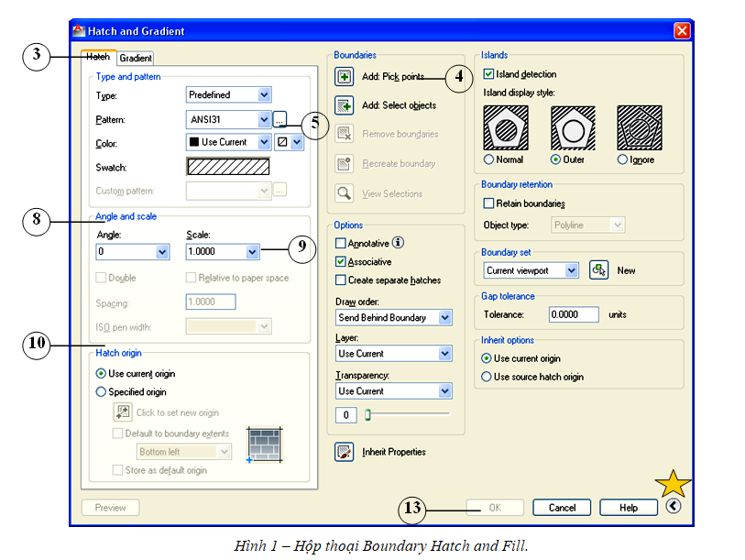The width and height of the screenshot is (745, 560).
Task: Click the Preview button
Action: tap(110, 507)
